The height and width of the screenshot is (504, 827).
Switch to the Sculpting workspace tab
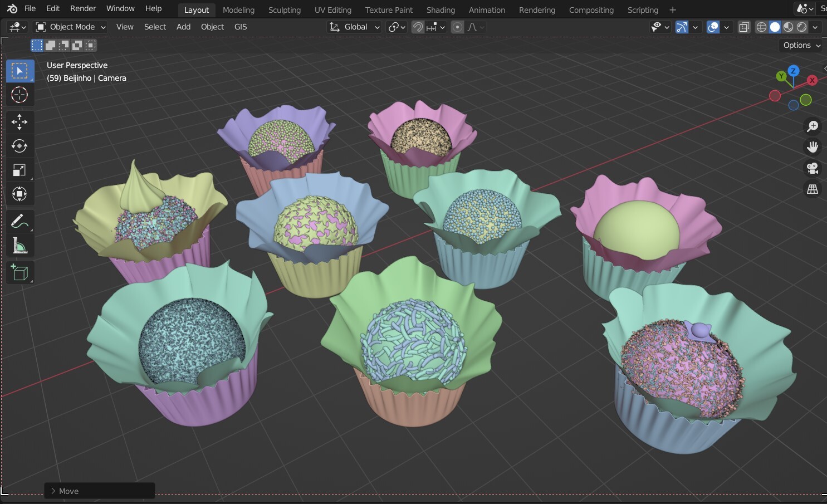tap(284, 10)
